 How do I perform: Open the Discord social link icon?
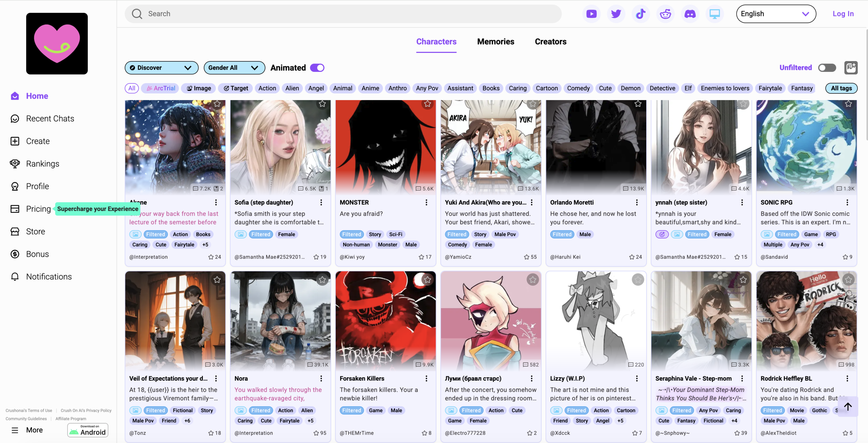690,14
